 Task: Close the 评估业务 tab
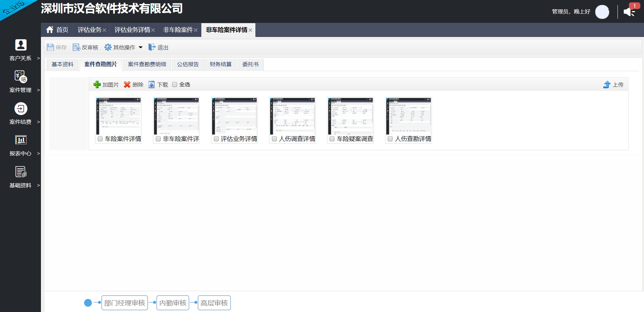tap(105, 30)
